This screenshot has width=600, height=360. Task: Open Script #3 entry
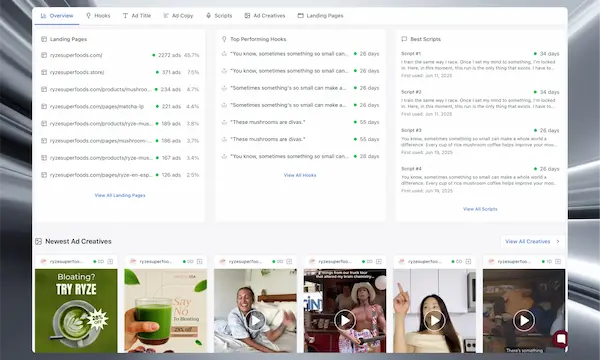pos(480,141)
